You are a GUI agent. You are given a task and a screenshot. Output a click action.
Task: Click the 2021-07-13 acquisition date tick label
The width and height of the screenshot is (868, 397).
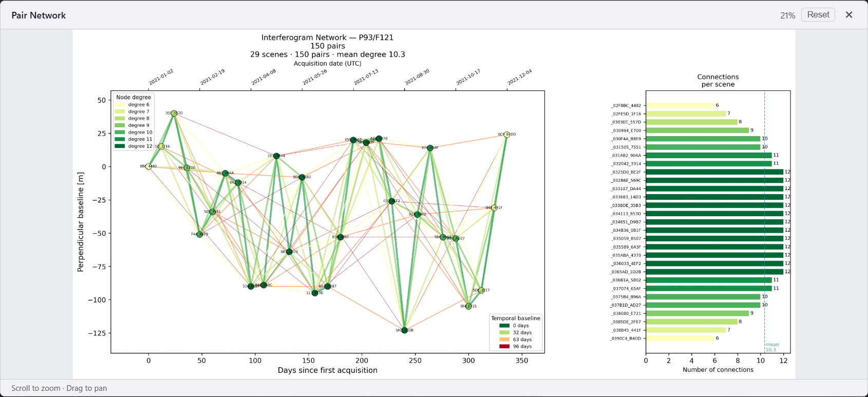click(x=366, y=78)
